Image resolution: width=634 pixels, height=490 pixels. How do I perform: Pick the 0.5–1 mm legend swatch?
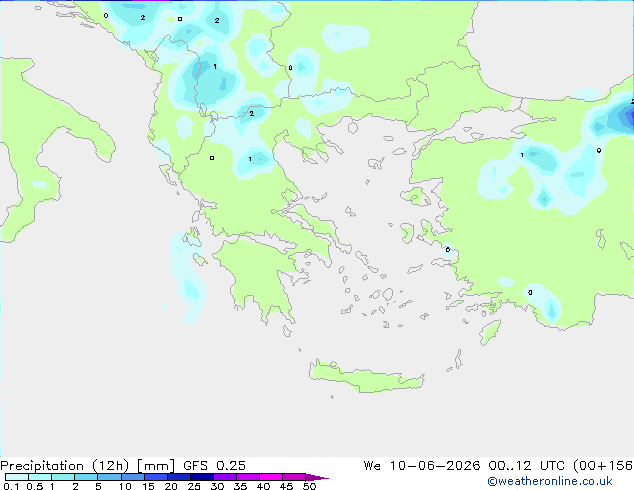40,477
